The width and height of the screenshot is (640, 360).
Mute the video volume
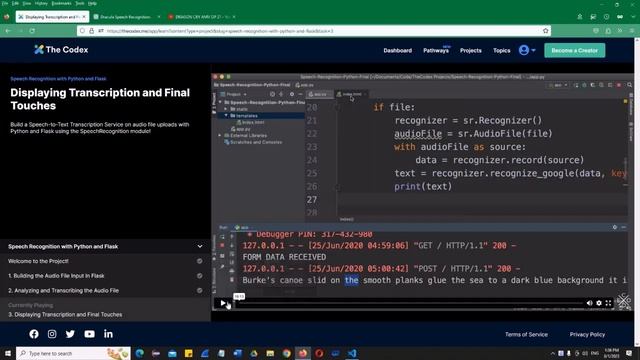pyautogui.click(x=589, y=303)
